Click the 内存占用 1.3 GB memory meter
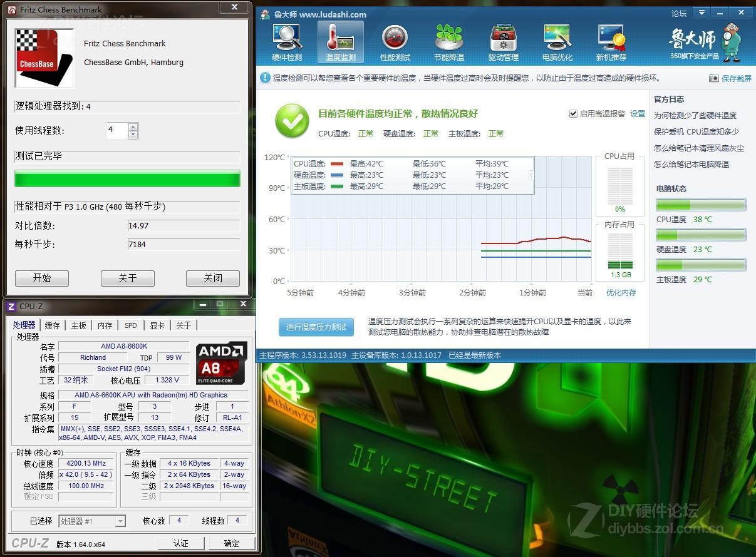 tap(620, 250)
